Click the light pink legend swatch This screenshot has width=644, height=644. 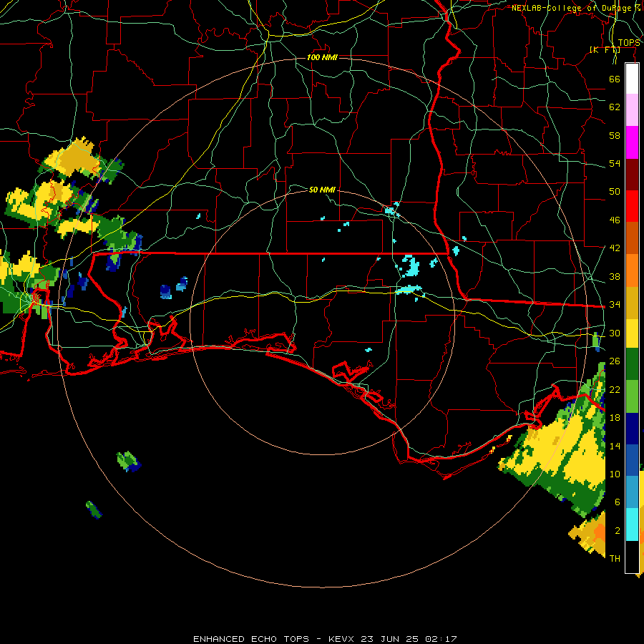632,109
